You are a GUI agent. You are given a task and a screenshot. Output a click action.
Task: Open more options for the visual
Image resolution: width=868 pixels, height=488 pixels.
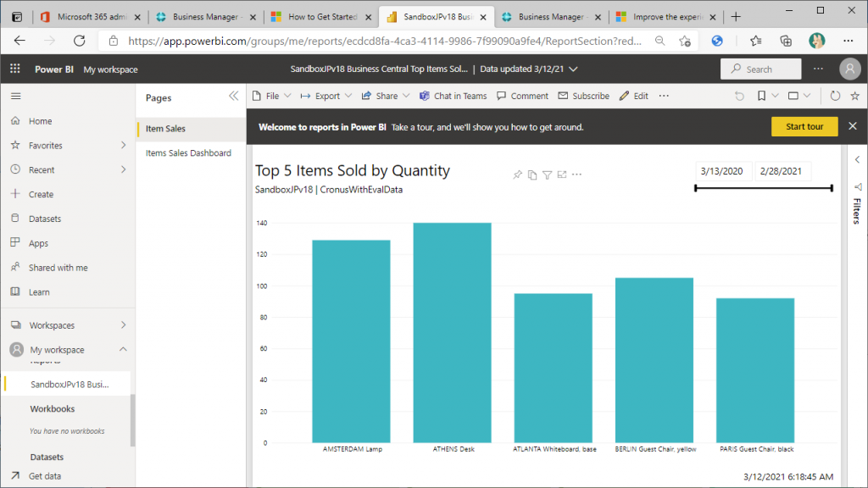click(x=576, y=175)
